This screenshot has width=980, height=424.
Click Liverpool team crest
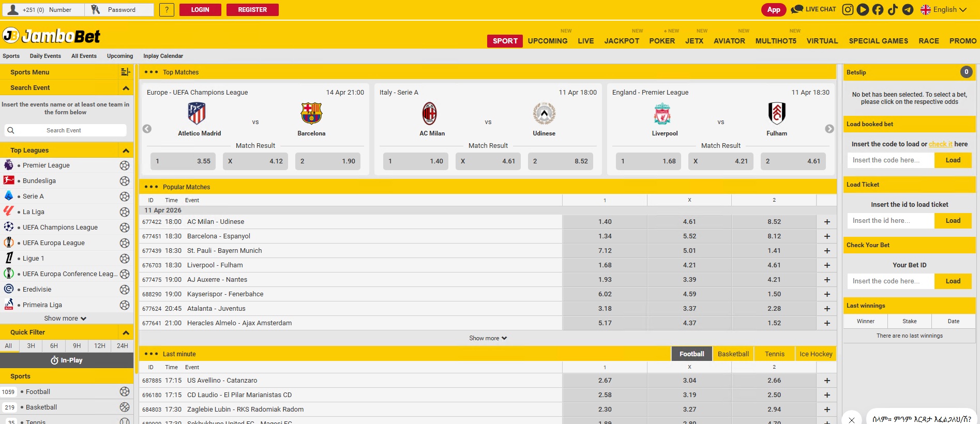[x=662, y=113]
